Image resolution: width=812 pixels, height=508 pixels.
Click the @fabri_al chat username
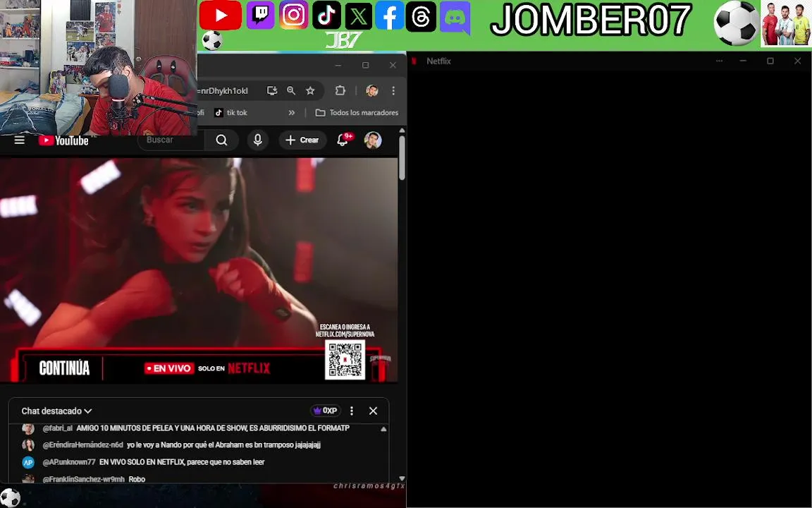[x=58, y=428]
